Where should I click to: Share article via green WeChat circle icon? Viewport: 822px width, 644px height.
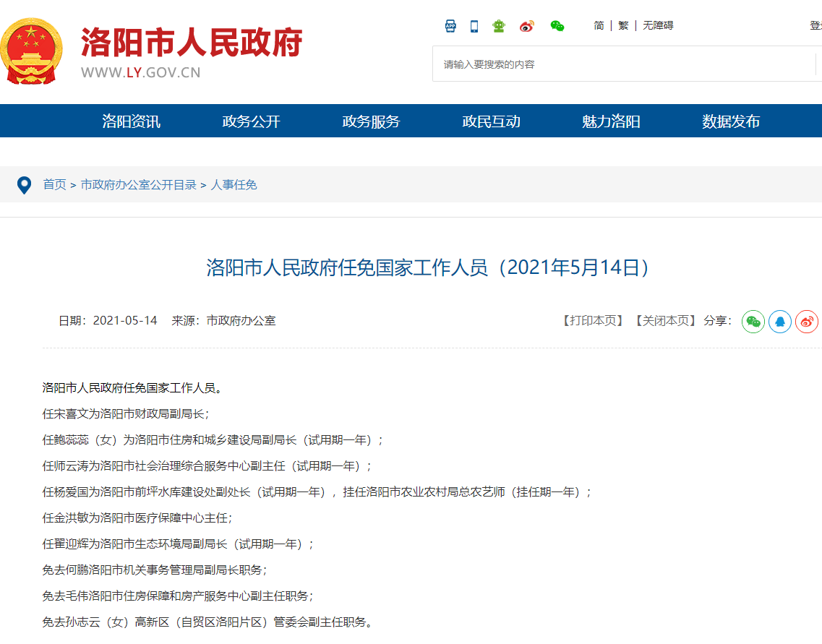click(753, 321)
